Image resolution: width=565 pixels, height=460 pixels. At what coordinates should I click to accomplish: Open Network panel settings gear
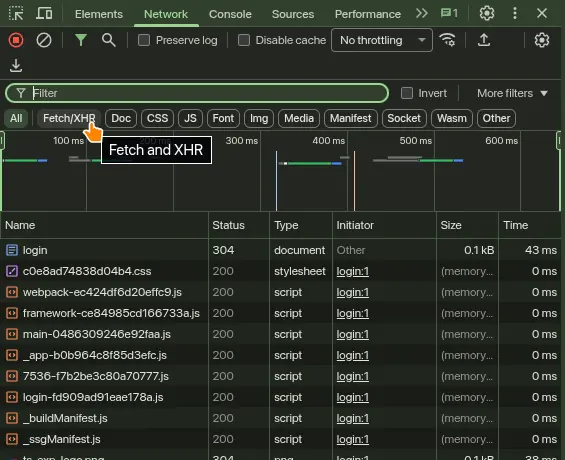point(542,40)
